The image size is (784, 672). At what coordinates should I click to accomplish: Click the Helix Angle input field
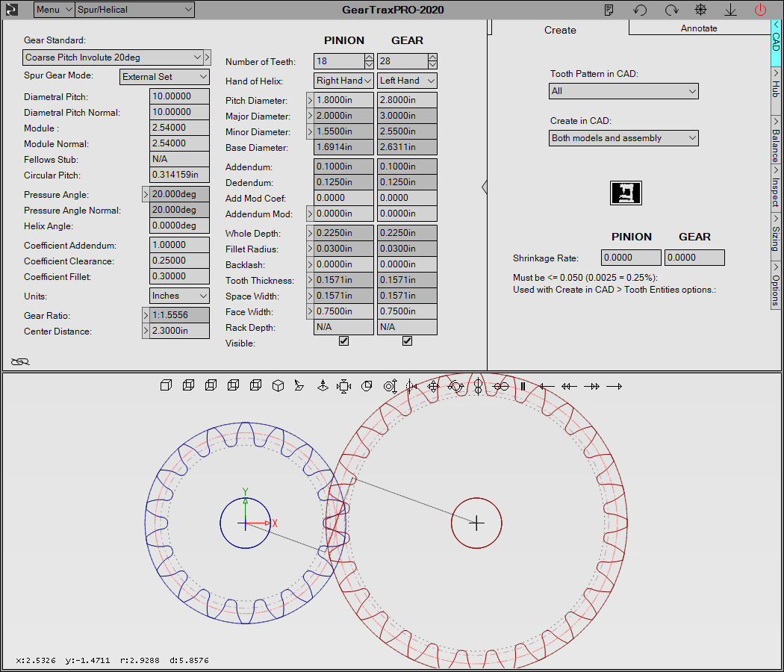[179, 225]
